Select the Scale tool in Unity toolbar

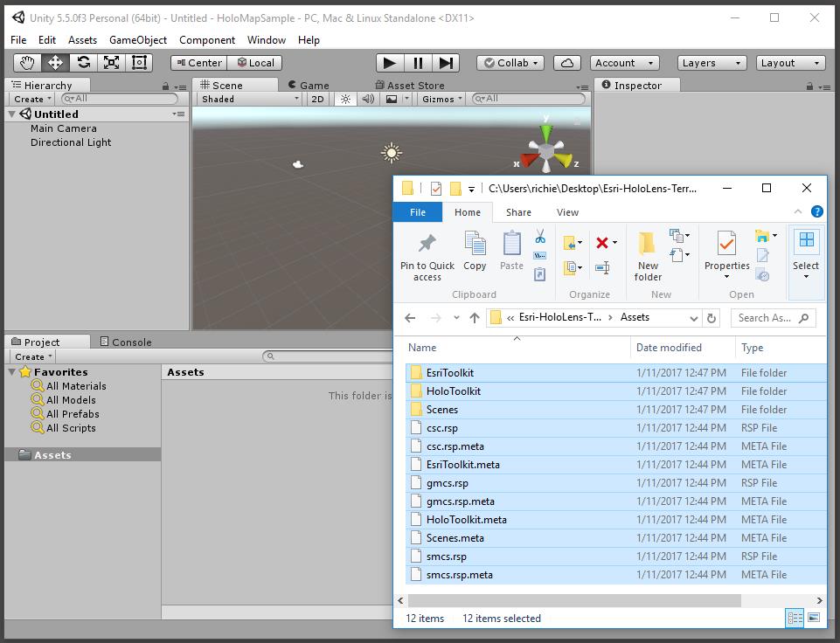click(111, 63)
